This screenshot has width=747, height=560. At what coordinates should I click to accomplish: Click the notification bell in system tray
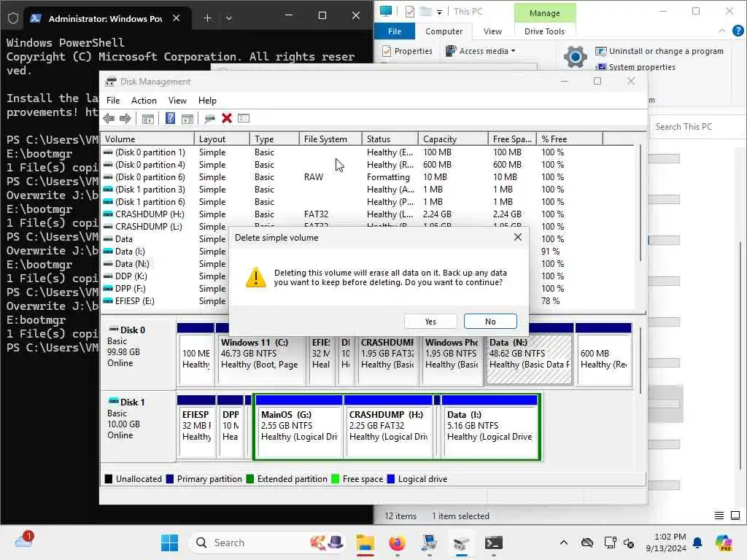click(x=697, y=542)
